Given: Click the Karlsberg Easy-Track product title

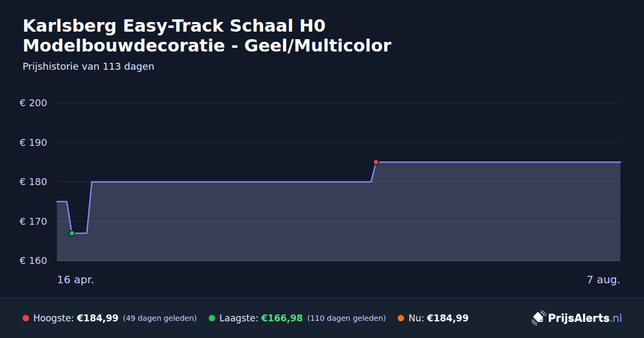Looking at the screenshot, I should click(x=207, y=36).
